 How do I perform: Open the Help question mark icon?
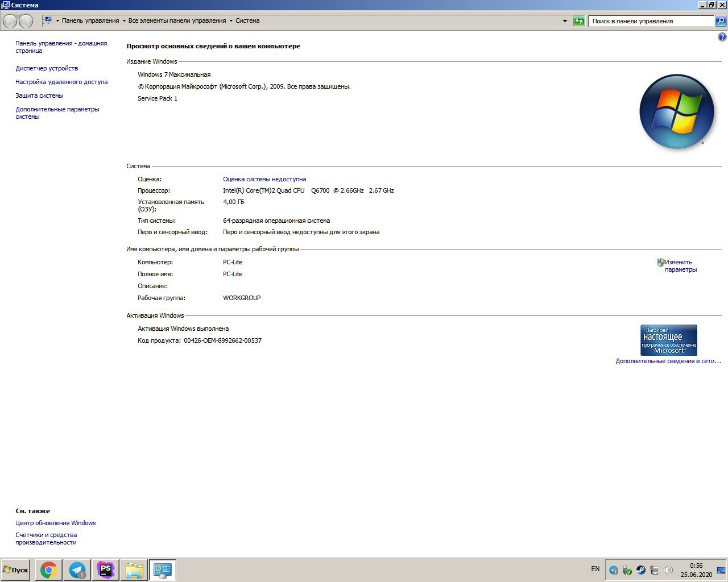[722, 38]
